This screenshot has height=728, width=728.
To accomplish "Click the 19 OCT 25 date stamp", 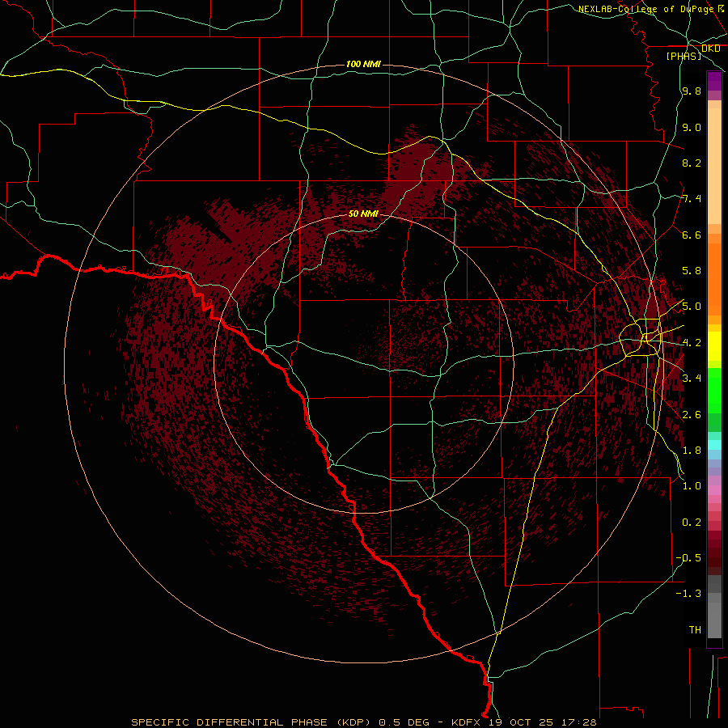I will pyautogui.click(x=522, y=722).
